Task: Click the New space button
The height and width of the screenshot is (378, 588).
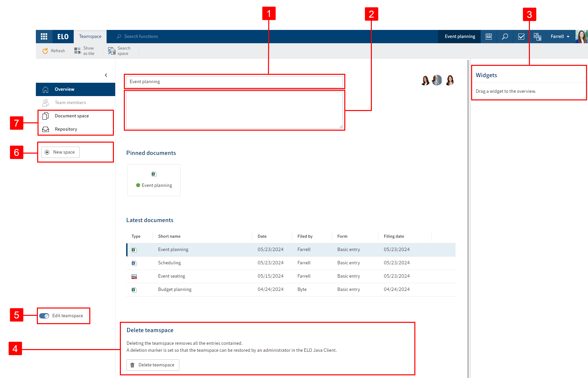Action: pyautogui.click(x=60, y=152)
